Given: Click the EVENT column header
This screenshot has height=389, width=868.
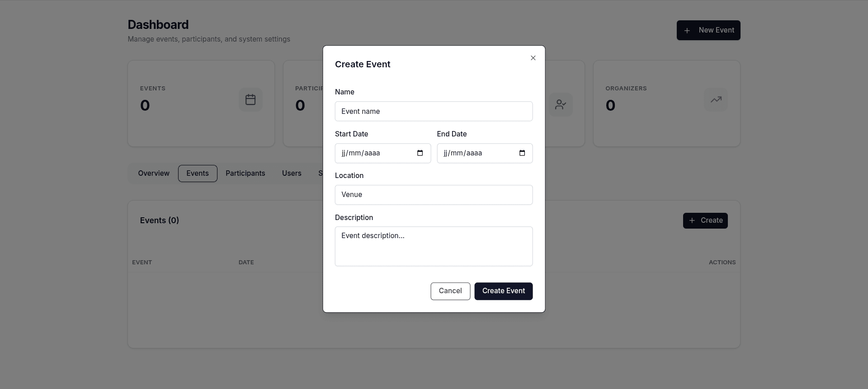Looking at the screenshot, I should [142, 262].
